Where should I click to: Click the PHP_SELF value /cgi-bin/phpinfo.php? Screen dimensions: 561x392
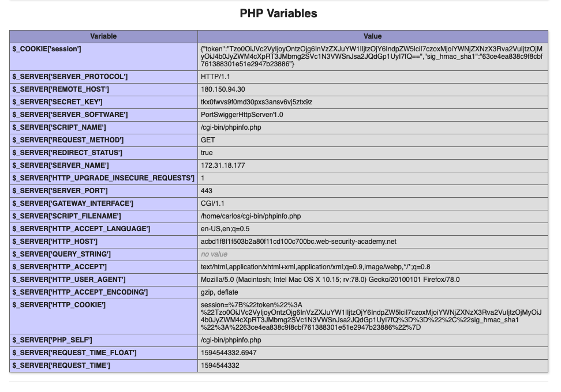coord(231,341)
